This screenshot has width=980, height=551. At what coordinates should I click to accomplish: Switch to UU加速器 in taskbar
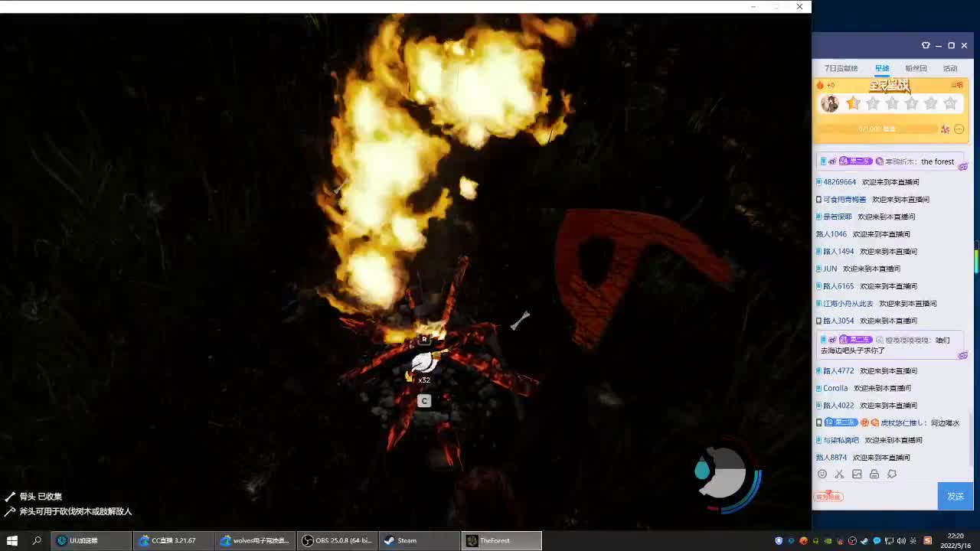coord(91,540)
